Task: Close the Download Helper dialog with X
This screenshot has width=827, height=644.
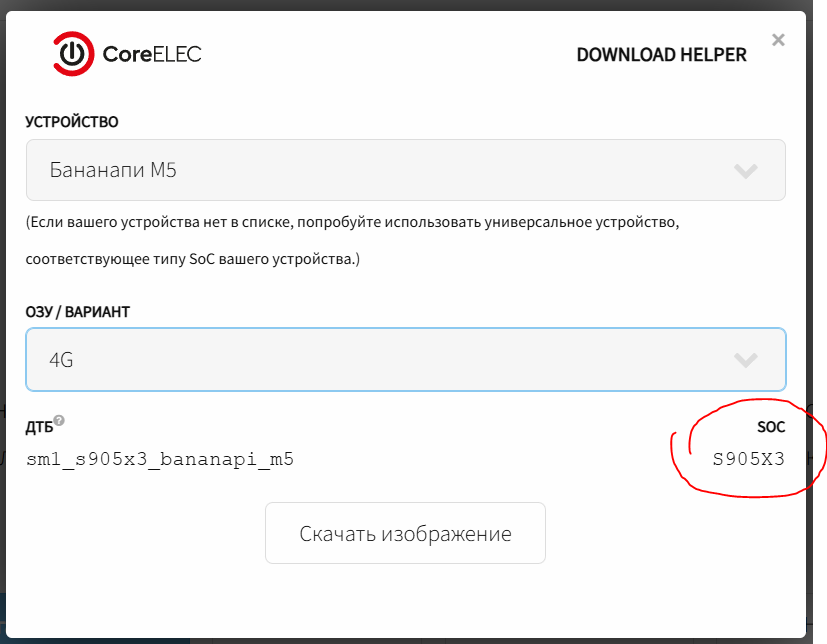Action: pos(778,40)
